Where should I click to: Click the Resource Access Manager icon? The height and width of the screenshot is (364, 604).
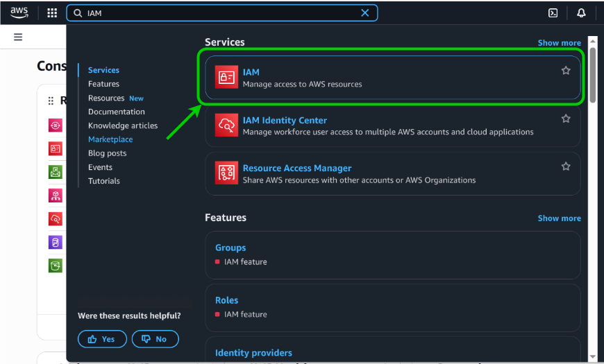[x=226, y=173]
